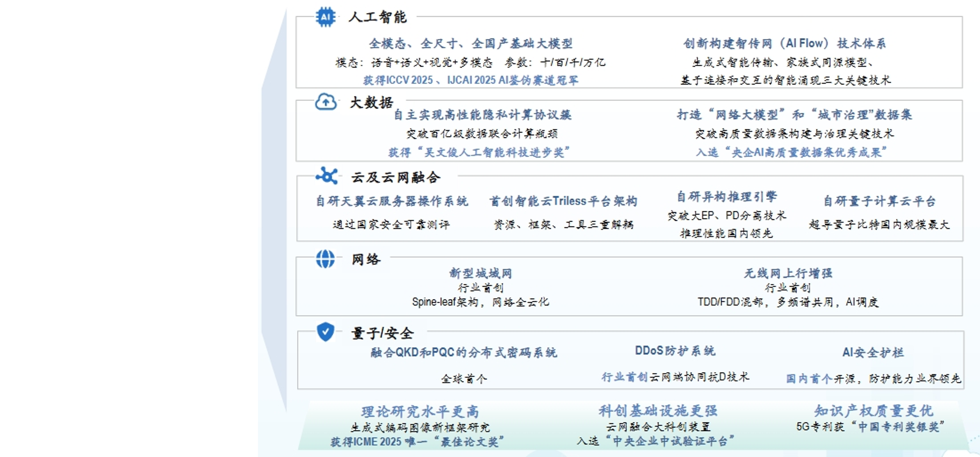Viewport: 980px width, 457px height.
Task: Click 知识产权质量更优 footer heading
Action: [x=874, y=411]
